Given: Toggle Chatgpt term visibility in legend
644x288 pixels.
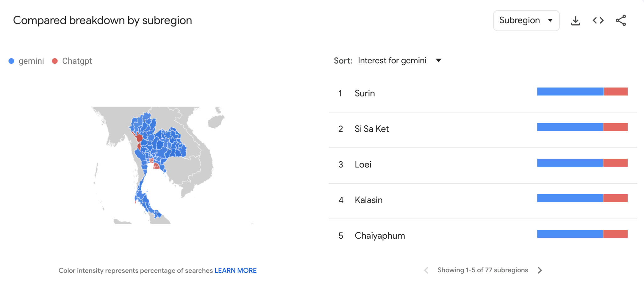Looking at the screenshot, I should [x=76, y=61].
